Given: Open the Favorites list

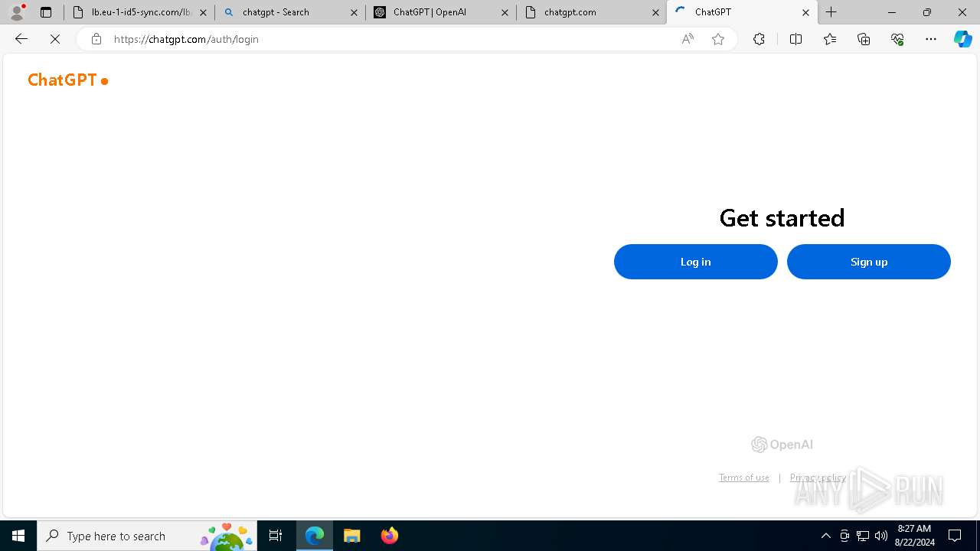Looking at the screenshot, I should point(830,39).
